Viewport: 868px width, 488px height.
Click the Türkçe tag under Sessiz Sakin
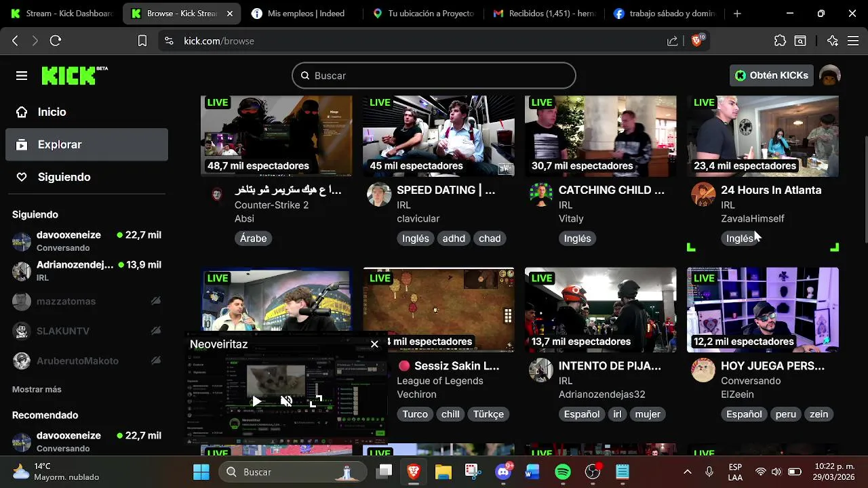pyautogui.click(x=488, y=414)
